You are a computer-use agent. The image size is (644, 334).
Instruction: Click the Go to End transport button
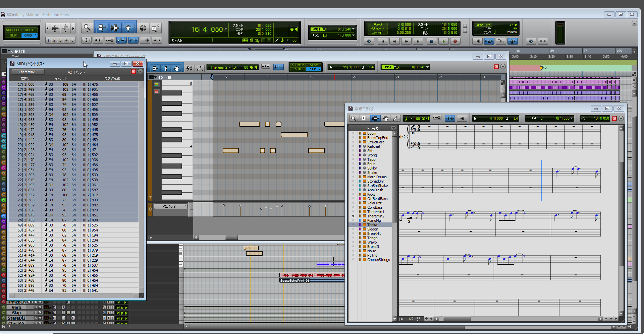418,41
